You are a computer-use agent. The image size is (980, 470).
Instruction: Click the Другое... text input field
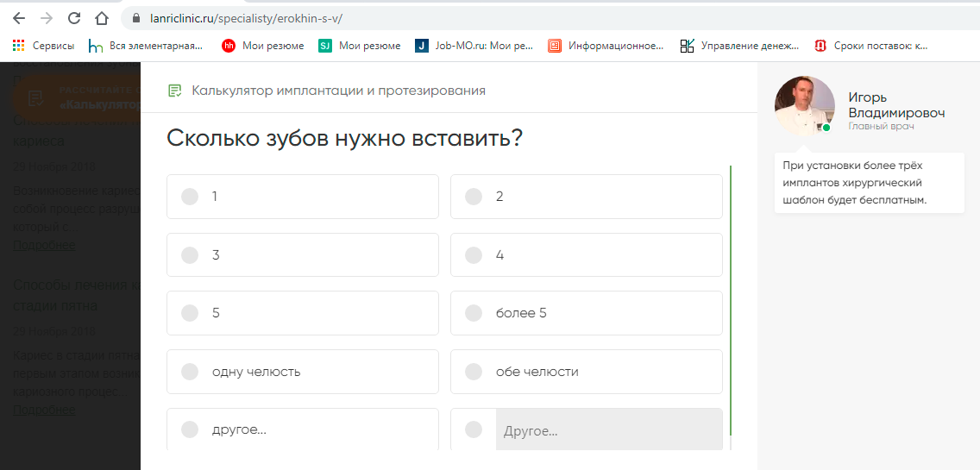609,430
